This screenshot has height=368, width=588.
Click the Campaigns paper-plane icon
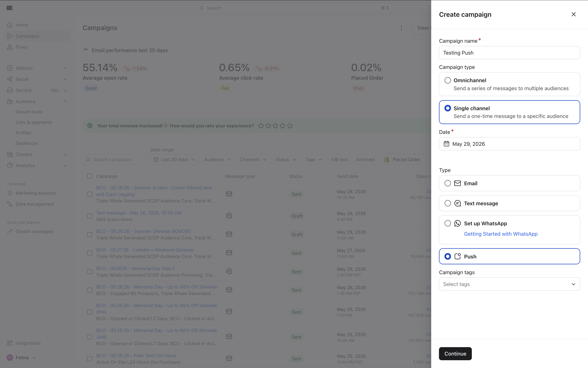[x=10, y=36]
